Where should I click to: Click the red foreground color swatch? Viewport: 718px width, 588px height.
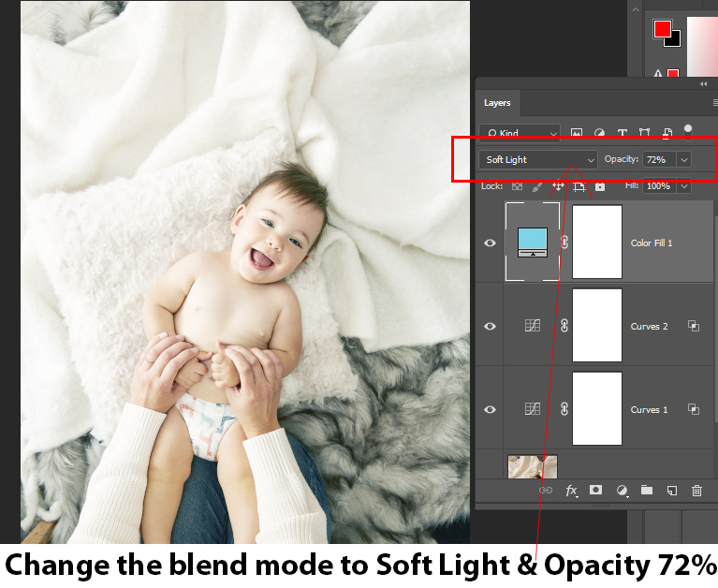[x=662, y=28]
